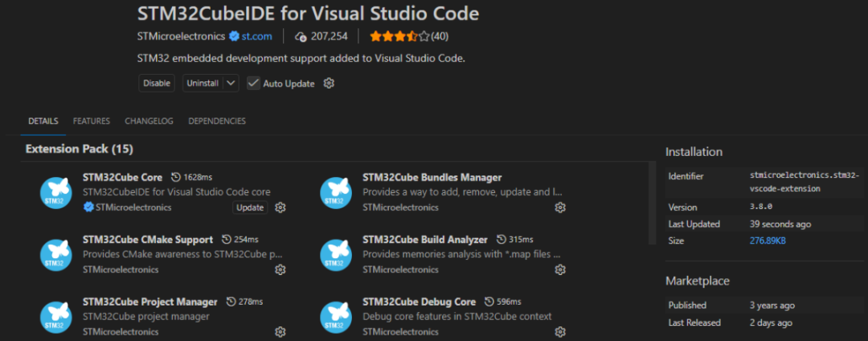868x341 pixels.
Task: Click gear icon for STM32Cube Build Analyzer
Action: 560,269
